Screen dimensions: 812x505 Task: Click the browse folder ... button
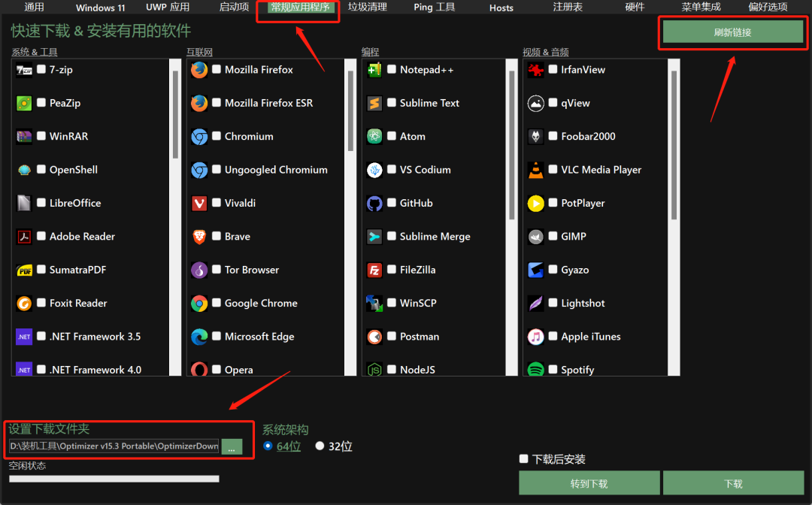[x=232, y=446]
